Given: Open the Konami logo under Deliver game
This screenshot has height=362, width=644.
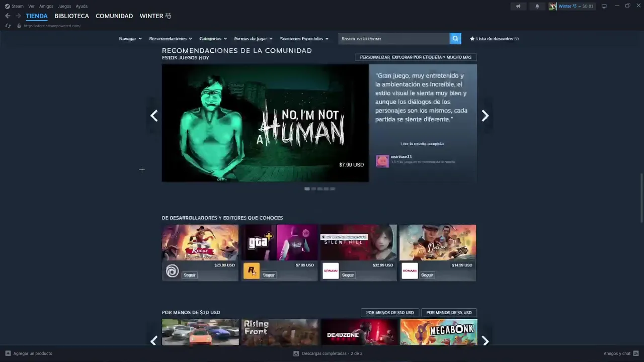Looking at the screenshot, I should point(410,271).
